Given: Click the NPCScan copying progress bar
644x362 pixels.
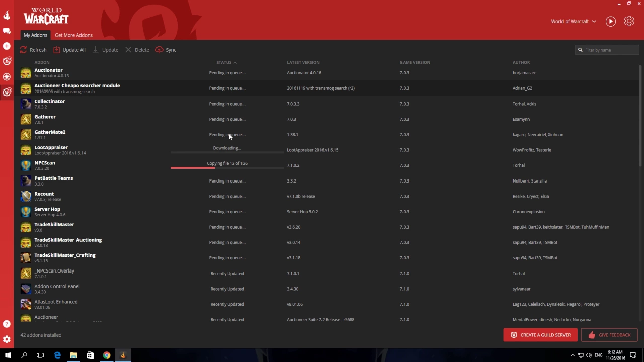Looking at the screenshot, I should click(x=227, y=167).
